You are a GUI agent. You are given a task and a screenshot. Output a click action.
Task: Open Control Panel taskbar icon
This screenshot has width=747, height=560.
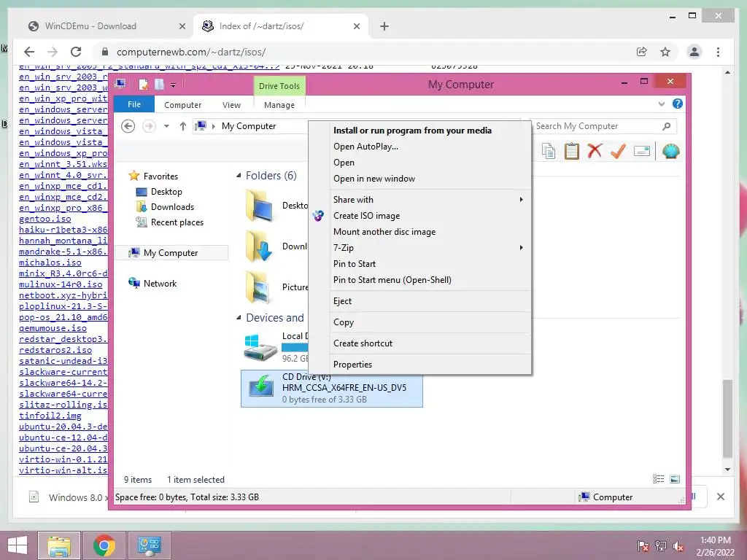149,545
